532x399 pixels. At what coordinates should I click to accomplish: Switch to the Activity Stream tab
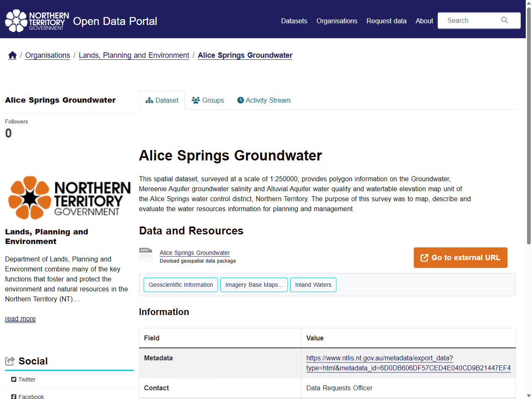click(268, 100)
